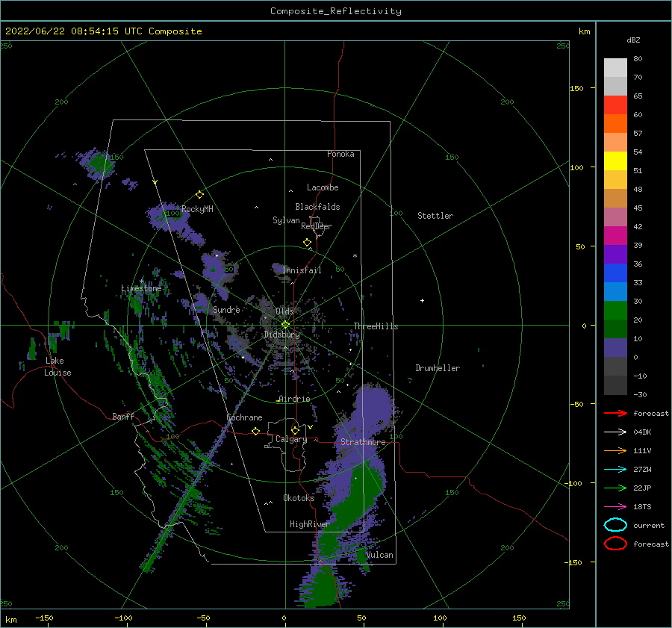
Task: Click the 65 dBZ red color swatch
Action: pyautogui.click(x=615, y=105)
